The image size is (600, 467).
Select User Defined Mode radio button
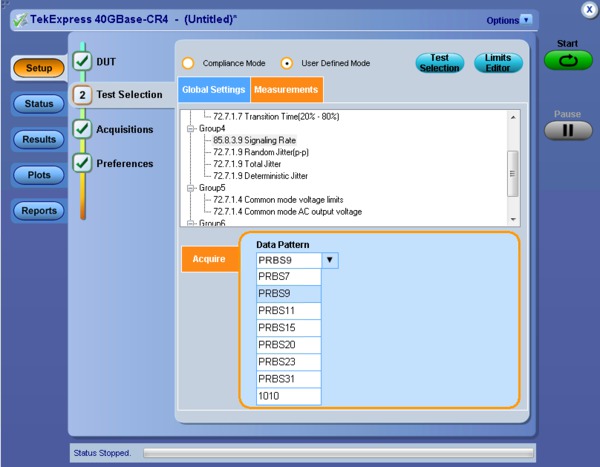point(286,63)
